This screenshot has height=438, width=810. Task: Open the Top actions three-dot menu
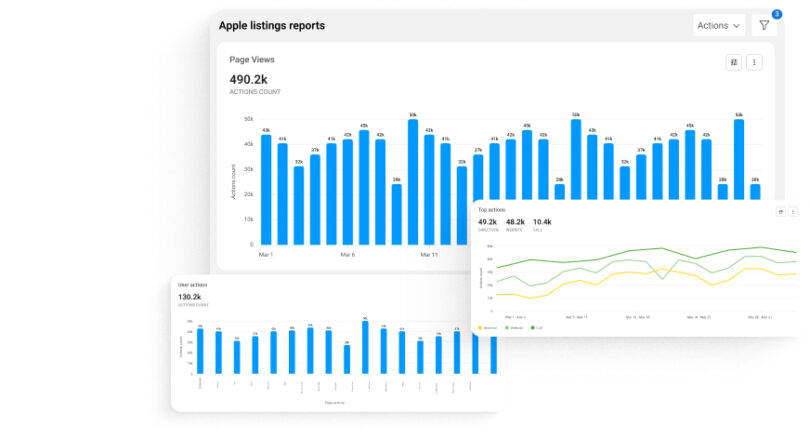(793, 212)
